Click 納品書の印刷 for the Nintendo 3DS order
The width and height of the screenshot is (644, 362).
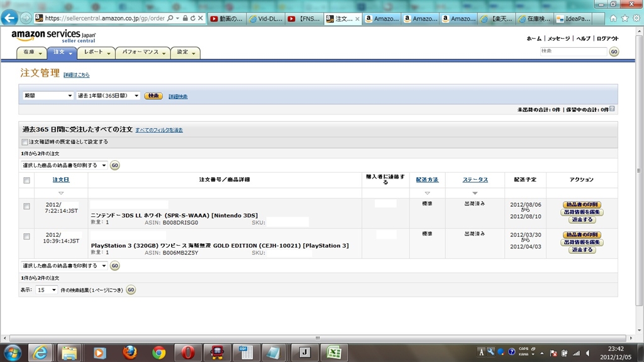(582, 204)
